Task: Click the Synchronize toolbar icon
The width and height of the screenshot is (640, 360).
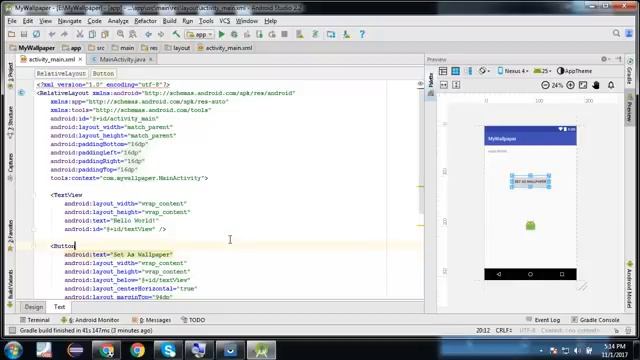Action: [36, 34]
